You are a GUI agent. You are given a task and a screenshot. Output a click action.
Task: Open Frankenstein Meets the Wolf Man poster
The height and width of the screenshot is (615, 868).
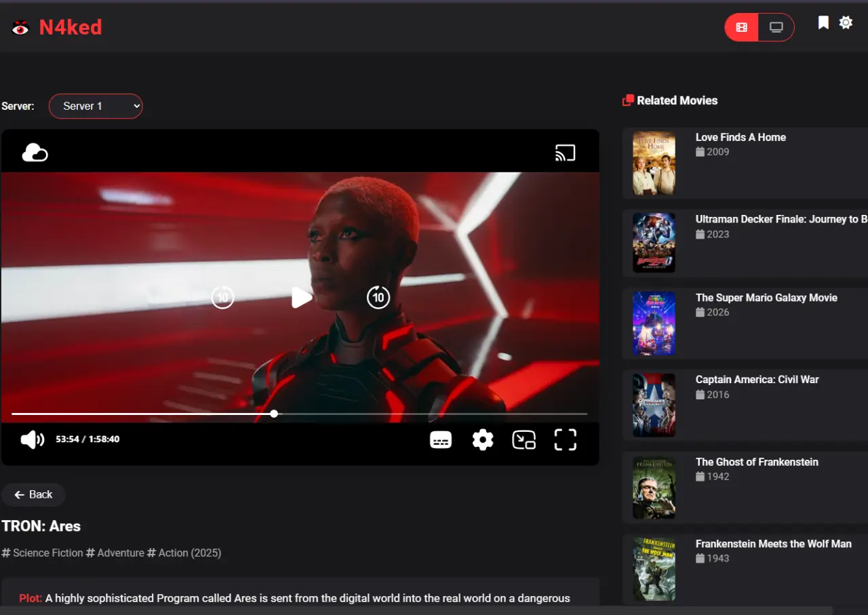654,570
